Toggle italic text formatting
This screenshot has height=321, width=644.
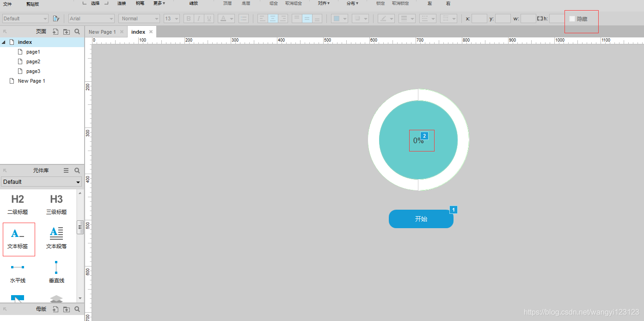(199, 18)
